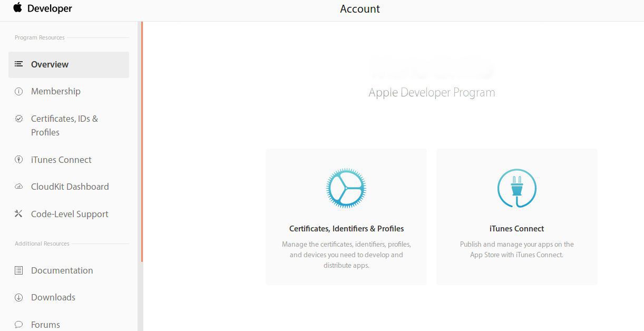
Task: Select Overview in the sidebar
Action: coord(69,65)
